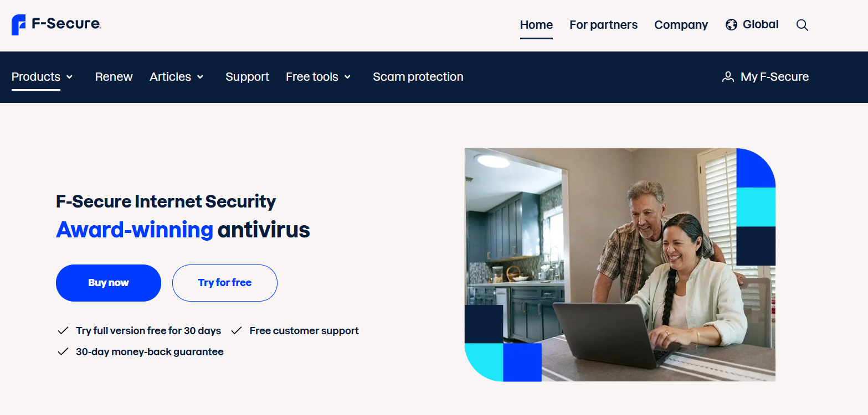868x415 pixels.
Task: Click the user profile icon by My F-Secure
Action: 728,77
